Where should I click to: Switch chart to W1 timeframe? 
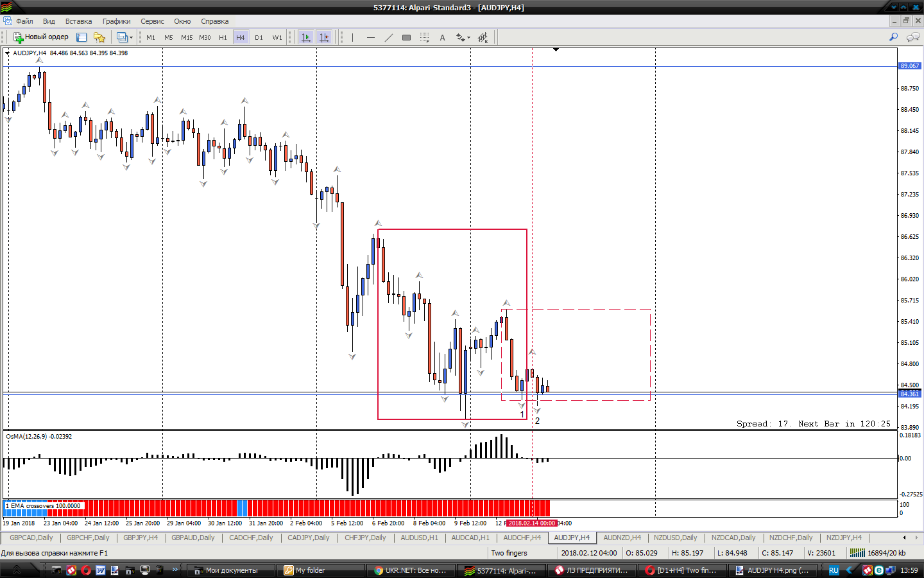tap(277, 37)
